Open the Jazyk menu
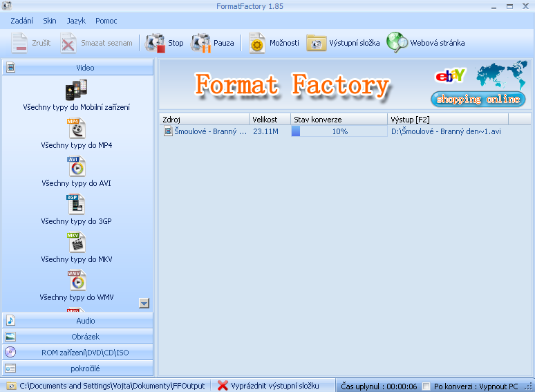This screenshot has width=535, height=392. [x=76, y=21]
